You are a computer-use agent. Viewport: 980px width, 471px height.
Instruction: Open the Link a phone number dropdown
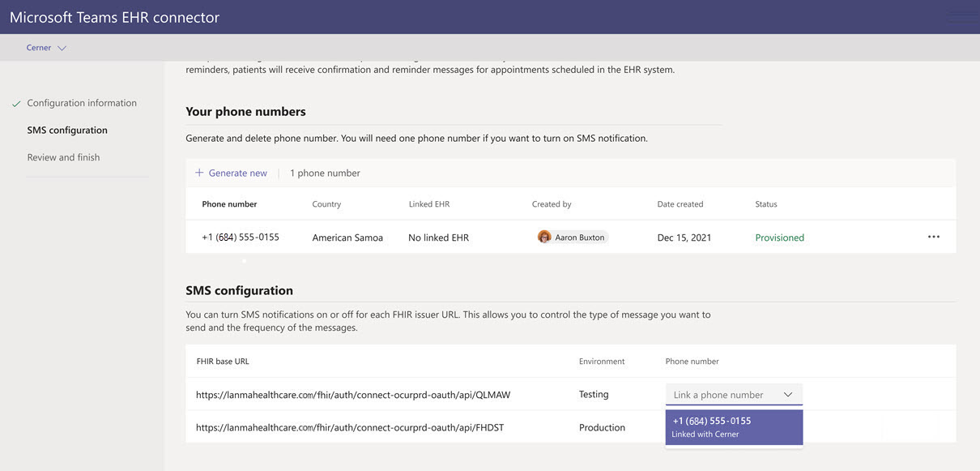pos(733,395)
